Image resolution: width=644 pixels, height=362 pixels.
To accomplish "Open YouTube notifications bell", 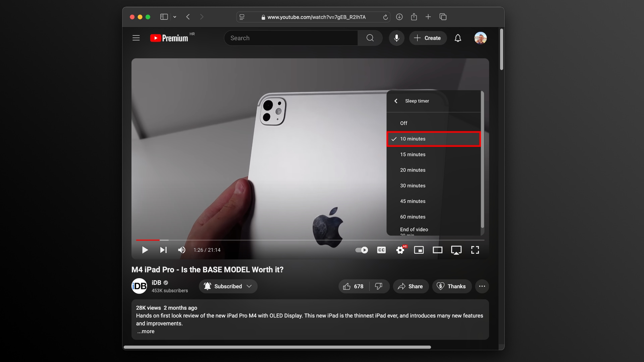I will pyautogui.click(x=458, y=38).
